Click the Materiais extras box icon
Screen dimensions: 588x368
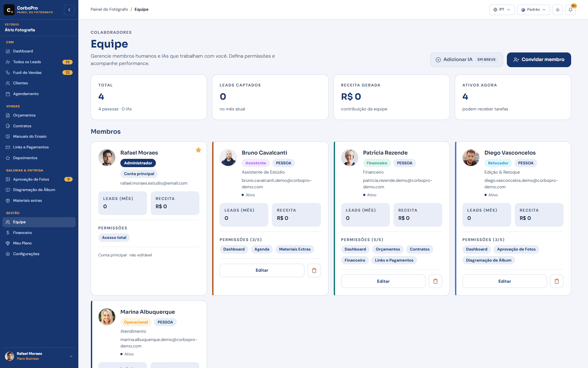click(8, 201)
